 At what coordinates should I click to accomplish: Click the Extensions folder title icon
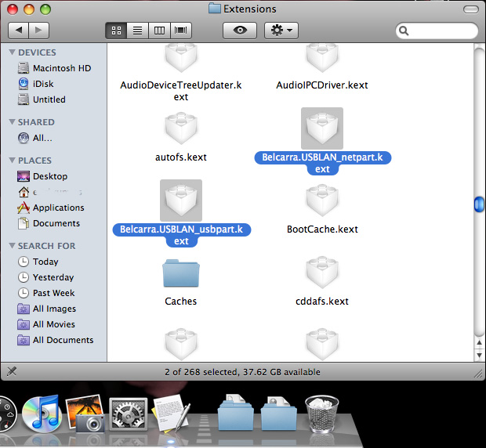(215, 9)
